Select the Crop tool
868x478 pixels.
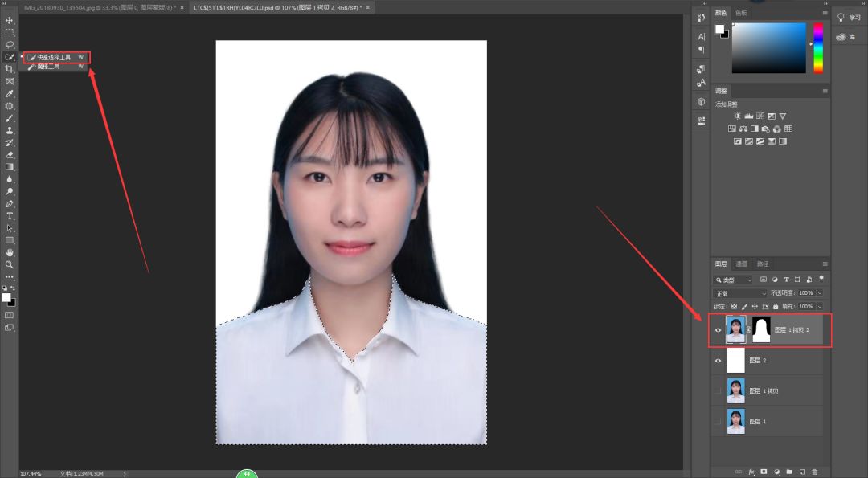point(10,69)
